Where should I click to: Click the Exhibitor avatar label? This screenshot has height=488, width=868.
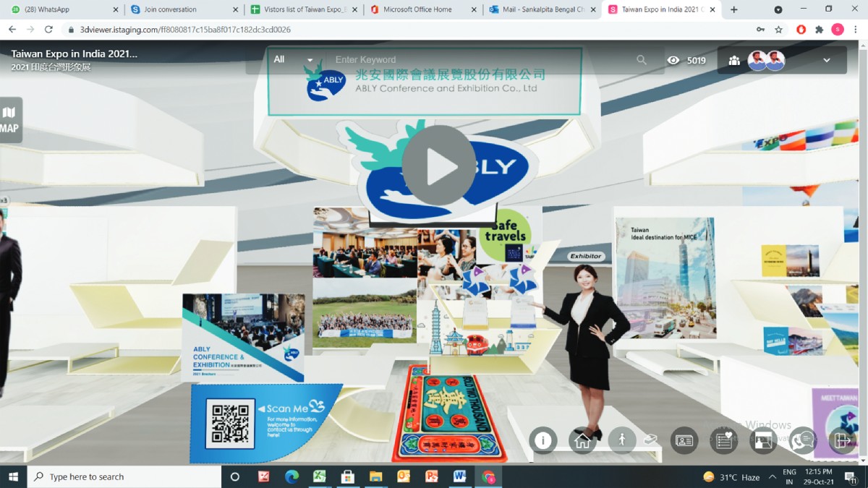point(586,256)
